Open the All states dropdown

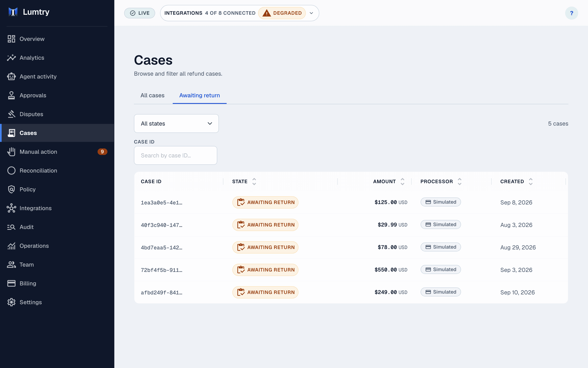176,124
